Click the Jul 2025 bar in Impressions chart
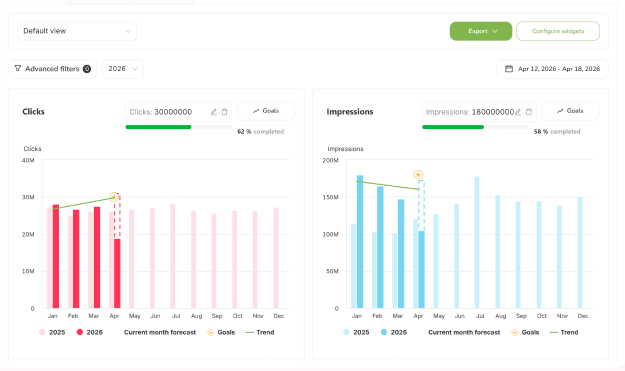625x371 pixels. tap(477, 242)
